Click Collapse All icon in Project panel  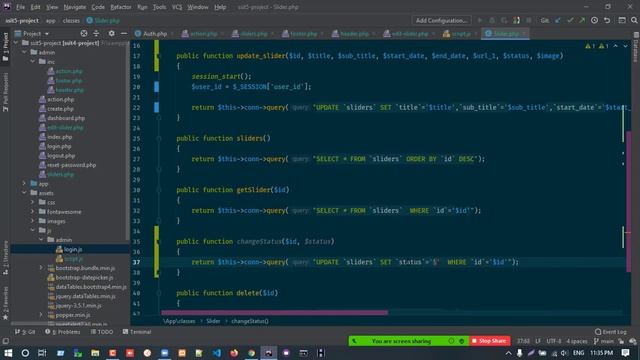point(96,33)
